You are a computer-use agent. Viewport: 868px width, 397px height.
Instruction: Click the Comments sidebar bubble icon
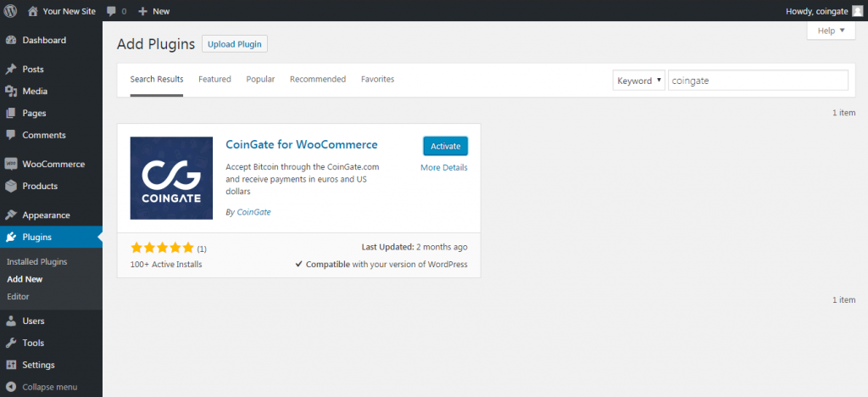tap(10, 135)
